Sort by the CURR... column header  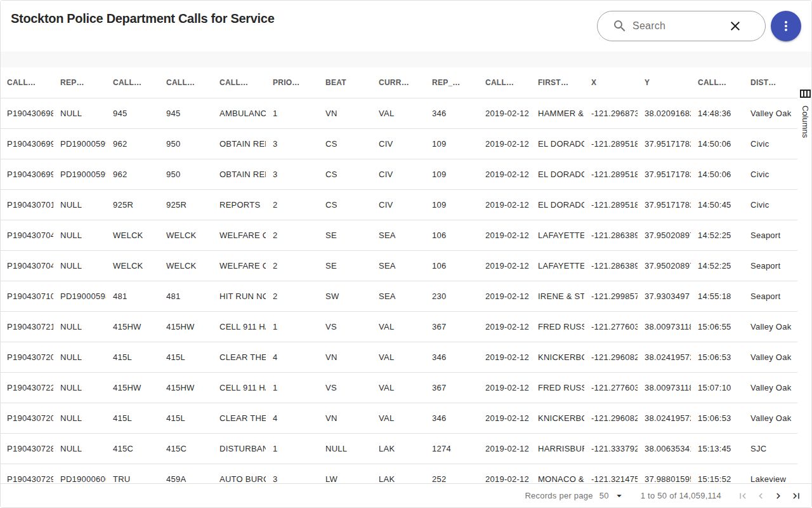(394, 83)
